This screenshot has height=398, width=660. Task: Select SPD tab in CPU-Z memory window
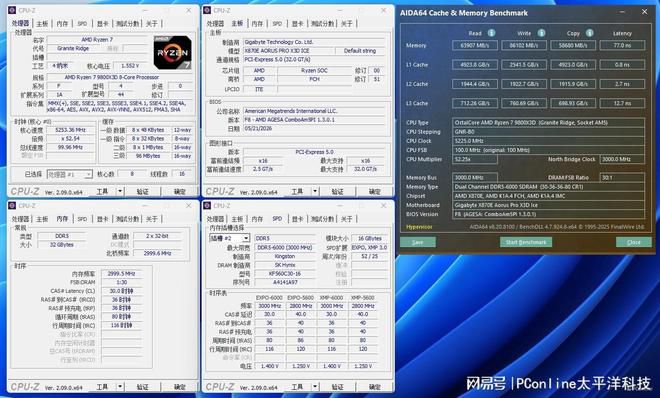(82, 219)
